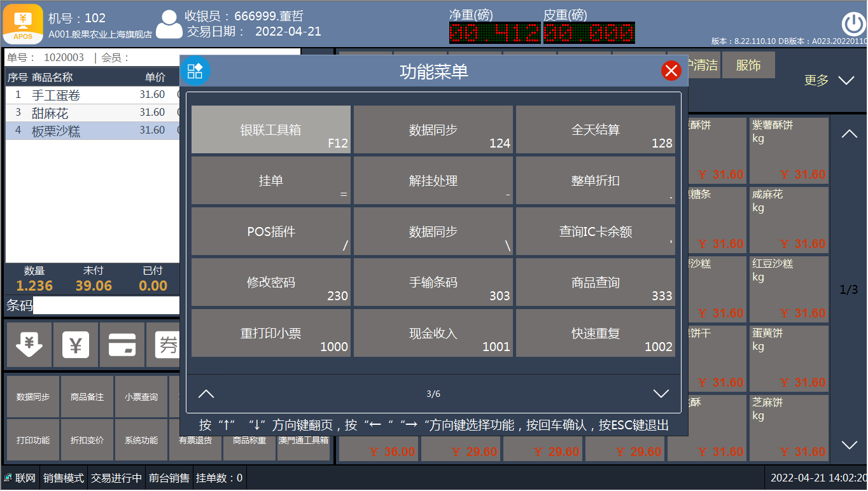868x491 pixels.
Task: Select the 芝麻饼 product tile
Action: (789, 427)
